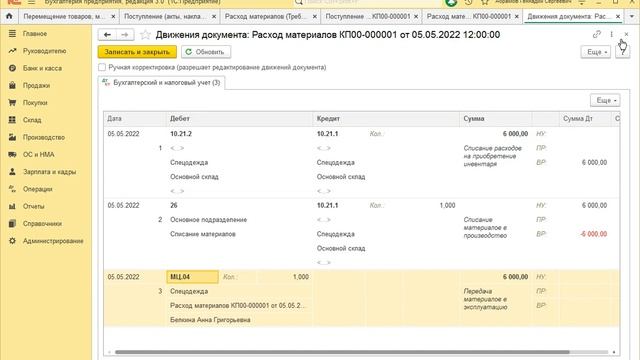Click Расход материалов КП00-000001 от 05.05.2... cell
Image resolution: width=640 pixels, height=360 pixels.
point(238,305)
